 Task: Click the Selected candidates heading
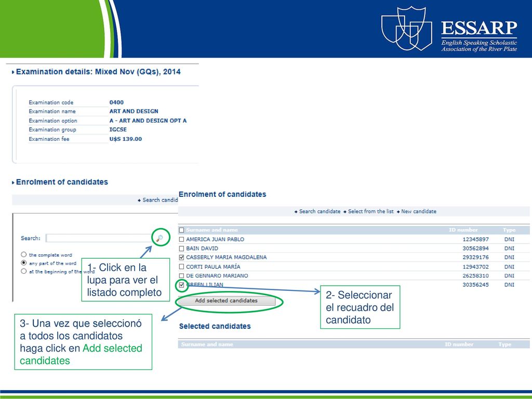(x=215, y=326)
